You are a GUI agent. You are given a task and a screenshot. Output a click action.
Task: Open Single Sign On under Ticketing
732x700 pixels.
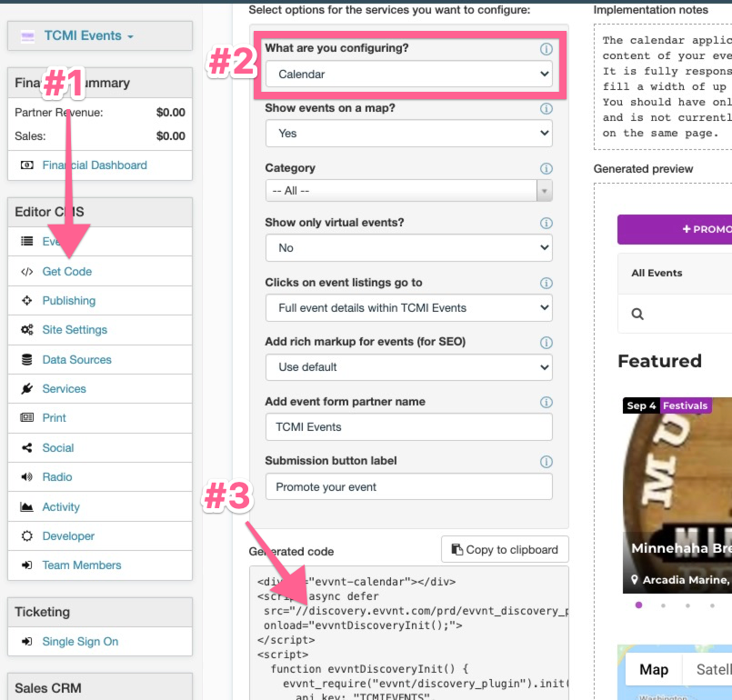click(x=80, y=642)
